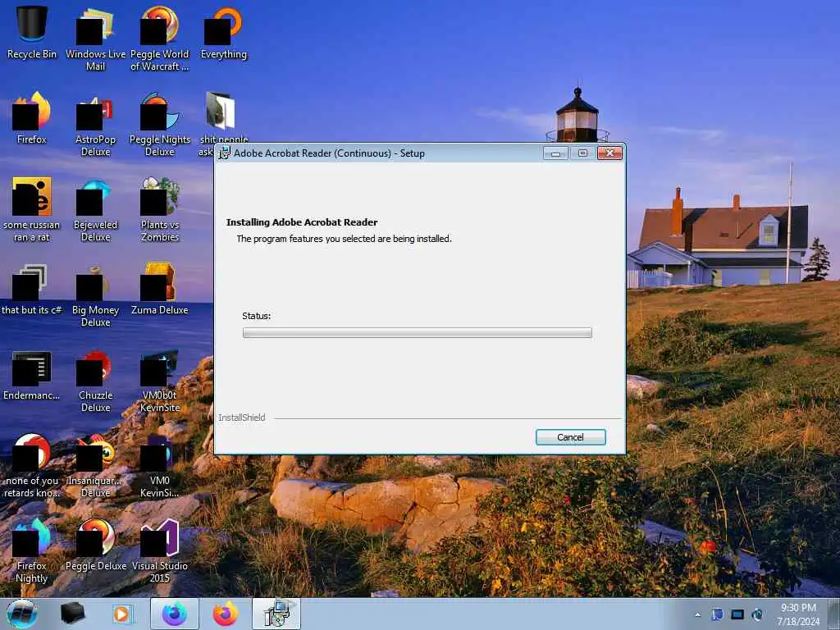840x630 pixels.
Task: Click the installation Status progress bar
Action: click(x=418, y=333)
